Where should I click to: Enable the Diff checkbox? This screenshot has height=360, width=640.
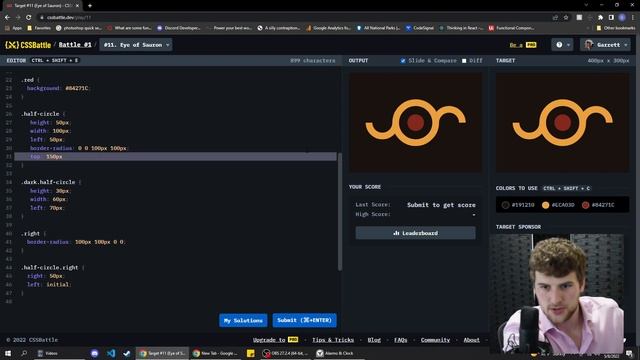click(464, 60)
